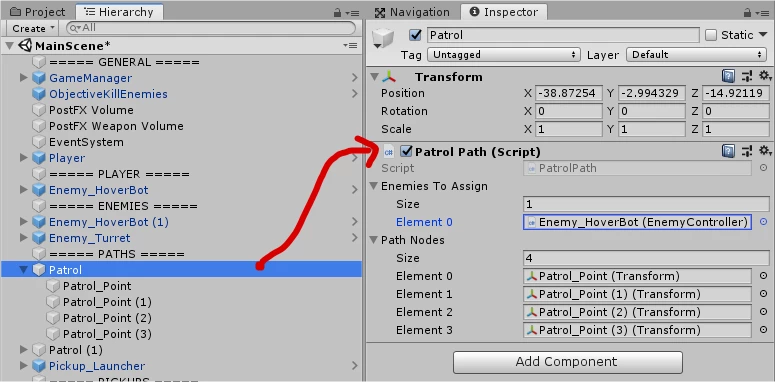Collapse Enemies To Assign foldout
Viewport: 775px width, 382px height.
pyautogui.click(x=373, y=186)
